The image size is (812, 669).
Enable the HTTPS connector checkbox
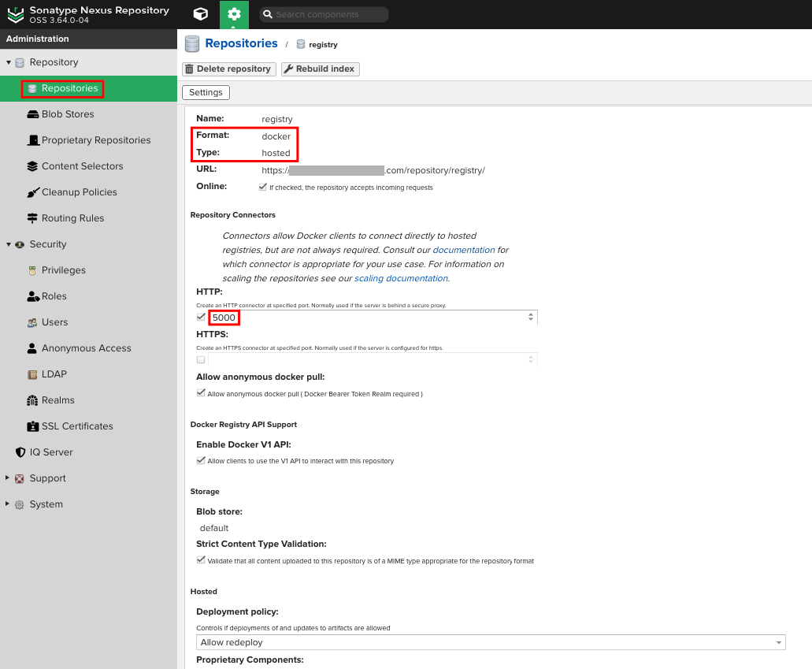point(201,359)
